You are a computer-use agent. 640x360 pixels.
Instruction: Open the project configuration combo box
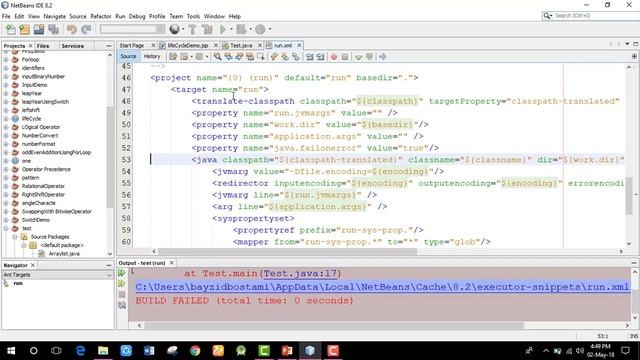[132, 29]
